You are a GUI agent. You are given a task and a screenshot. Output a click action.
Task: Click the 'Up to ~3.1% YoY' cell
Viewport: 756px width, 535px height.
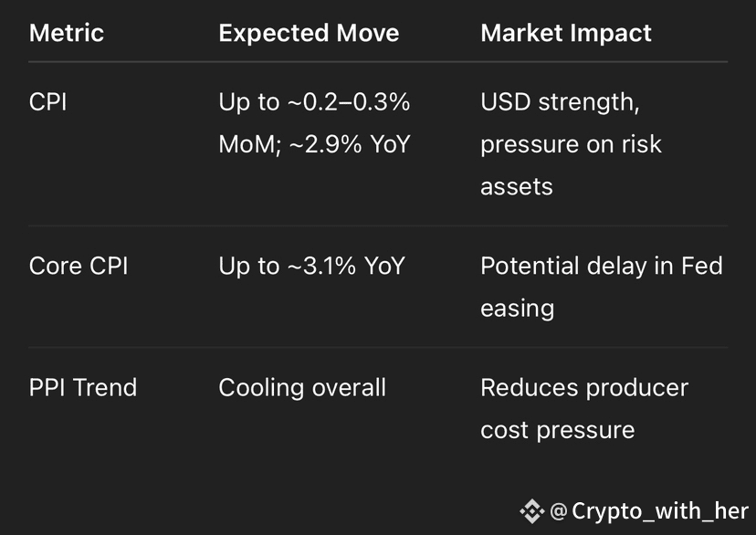(312, 266)
